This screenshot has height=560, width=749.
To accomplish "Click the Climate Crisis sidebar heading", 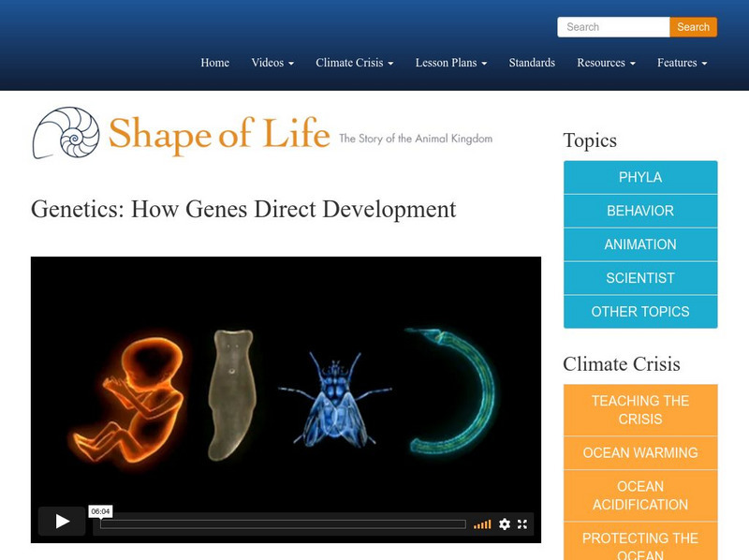I will (x=622, y=364).
